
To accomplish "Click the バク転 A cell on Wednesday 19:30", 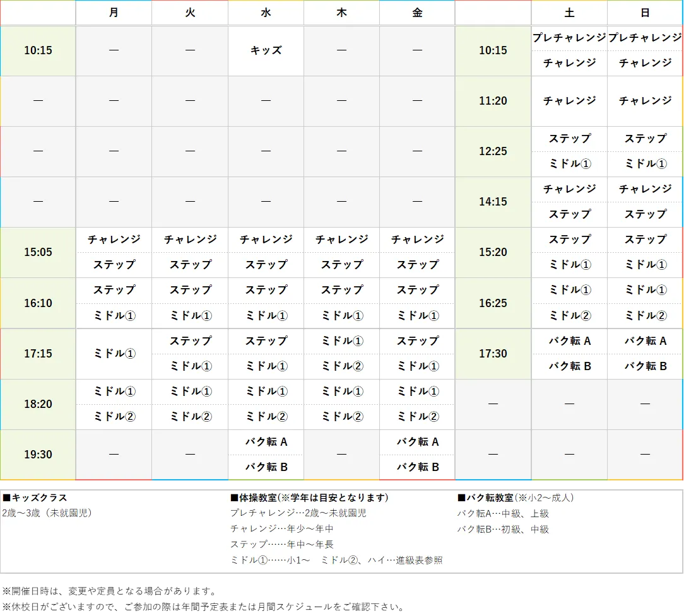I will coord(265,441).
